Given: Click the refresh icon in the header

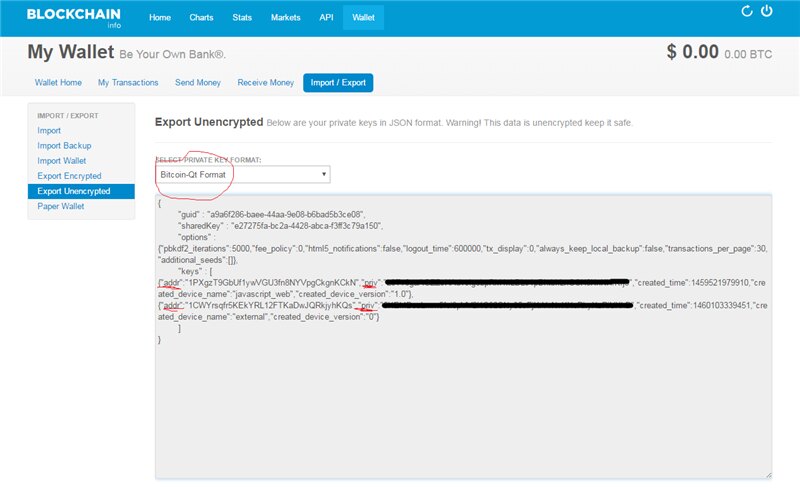Looking at the screenshot, I should coord(746,12).
